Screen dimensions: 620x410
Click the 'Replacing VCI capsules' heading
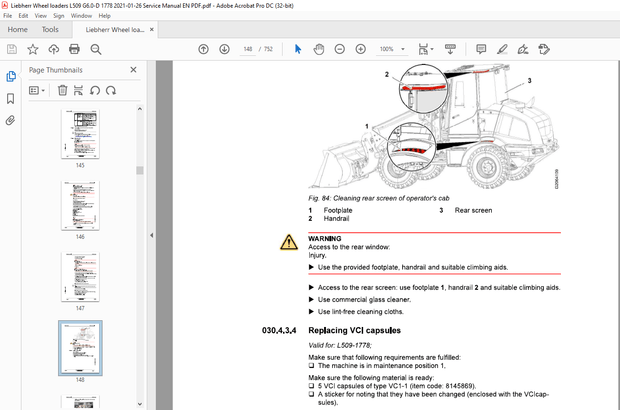(x=354, y=331)
